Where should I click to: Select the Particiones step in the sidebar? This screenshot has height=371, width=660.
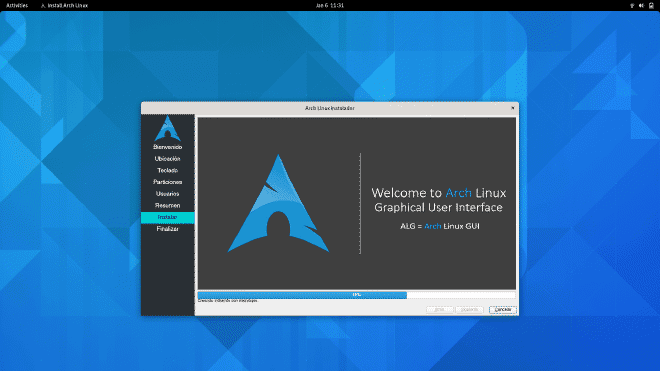click(x=168, y=182)
